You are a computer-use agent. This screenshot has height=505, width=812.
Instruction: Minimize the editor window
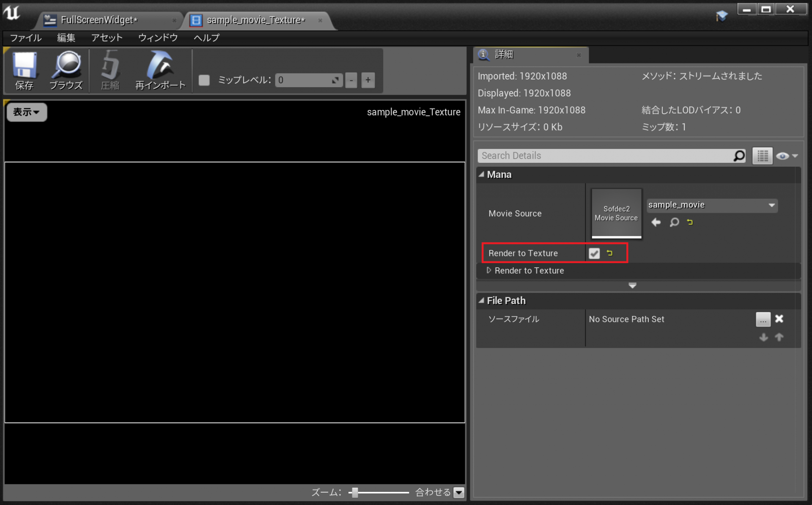tap(747, 9)
